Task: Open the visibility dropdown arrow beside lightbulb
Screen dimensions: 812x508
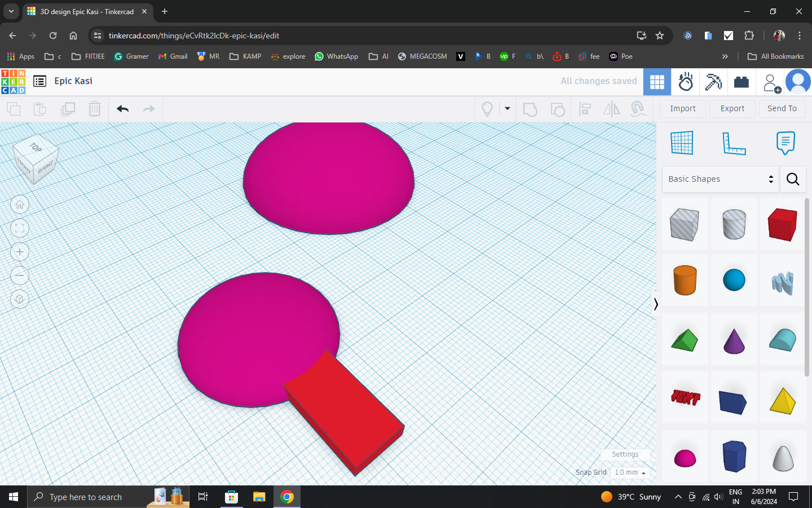Action: pos(507,109)
